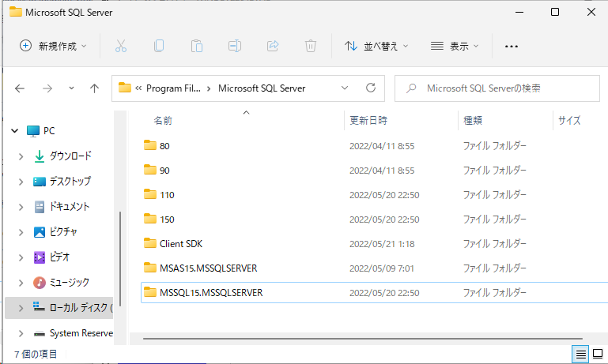Click the Rename icon in toolbar
This screenshot has height=364, width=608.
coord(235,46)
